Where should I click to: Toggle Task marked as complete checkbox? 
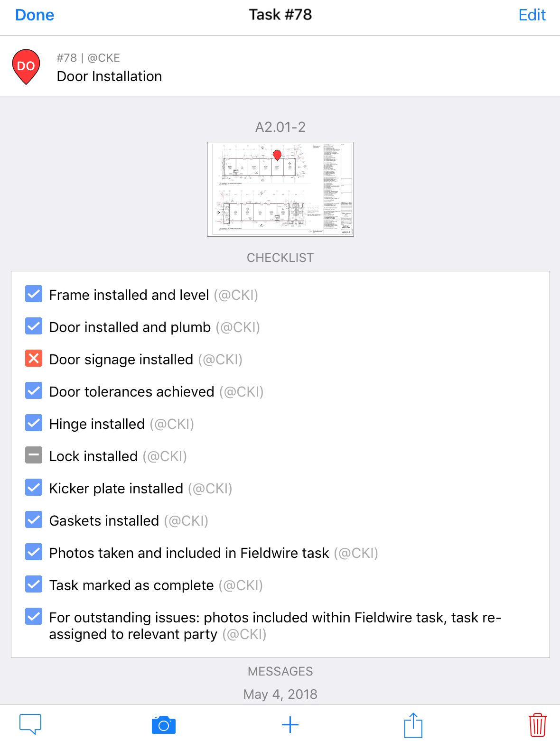(x=34, y=584)
